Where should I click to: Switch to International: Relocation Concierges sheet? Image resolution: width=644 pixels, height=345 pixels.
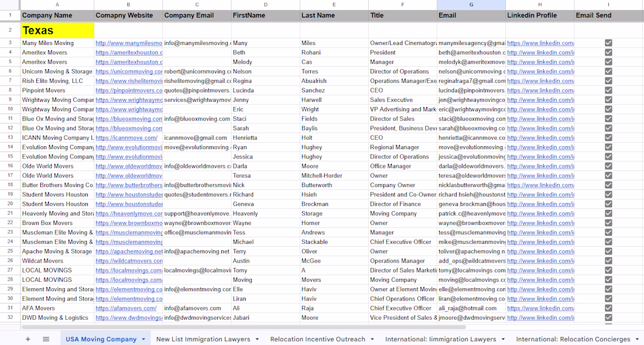pyautogui.click(x=573, y=339)
